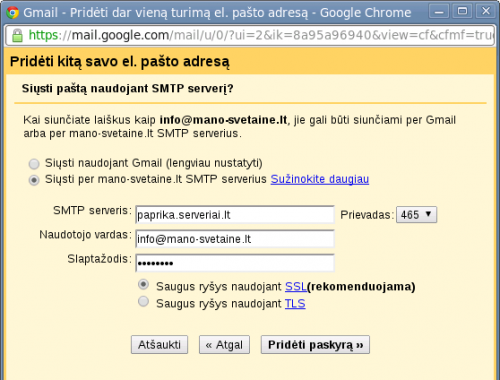Select 'Siųsti per mano-svetaine.lt SMTP serverius' radio
Image resolution: width=500 pixels, height=380 pixels.
[34, 180]
